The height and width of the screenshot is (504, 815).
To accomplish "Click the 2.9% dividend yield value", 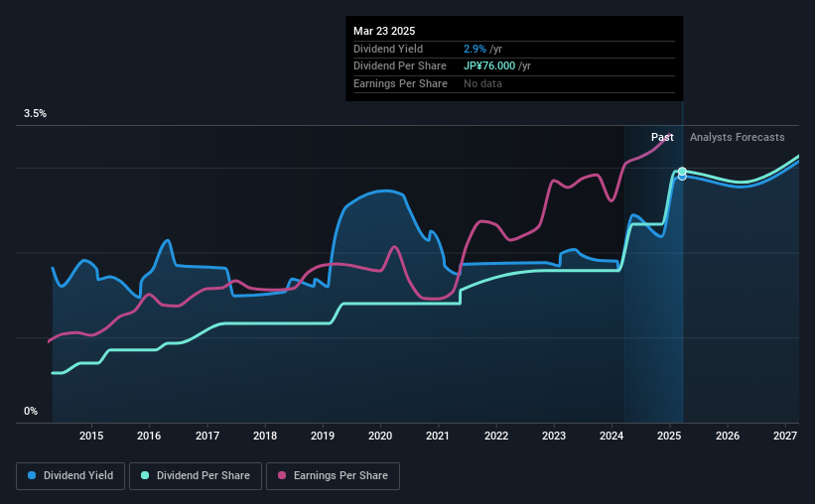I will click(475, 49).
